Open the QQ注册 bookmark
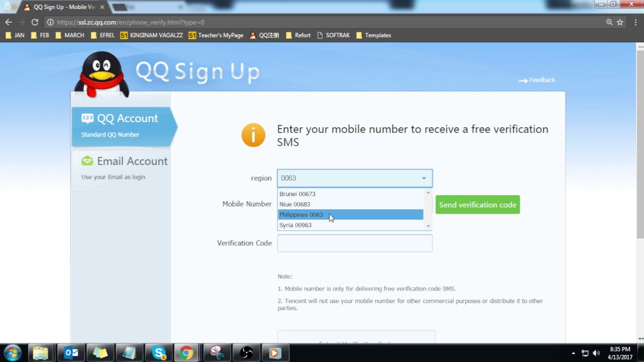This screenshot has height=362, width=644. 264,35
